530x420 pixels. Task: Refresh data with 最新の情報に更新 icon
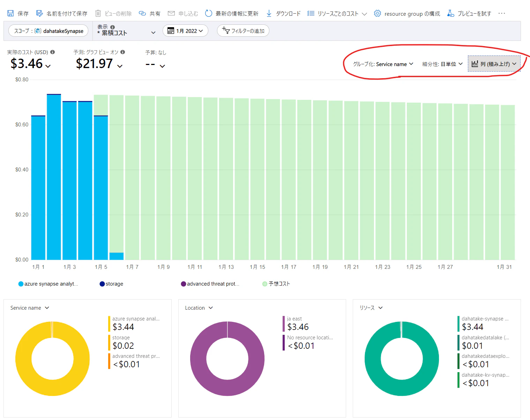208,13
